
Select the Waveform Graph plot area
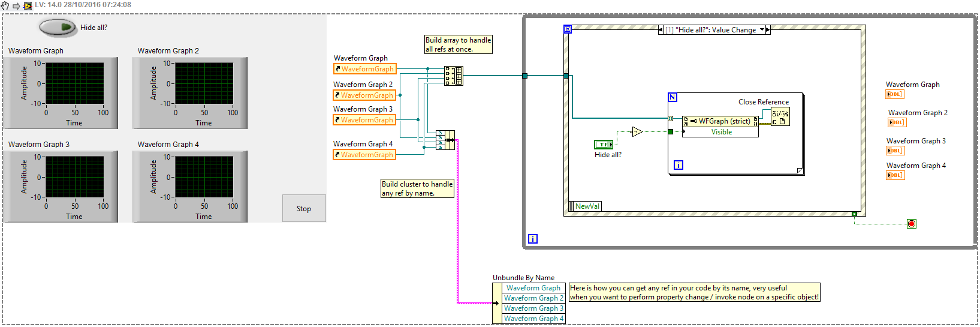tap(74, 83)
